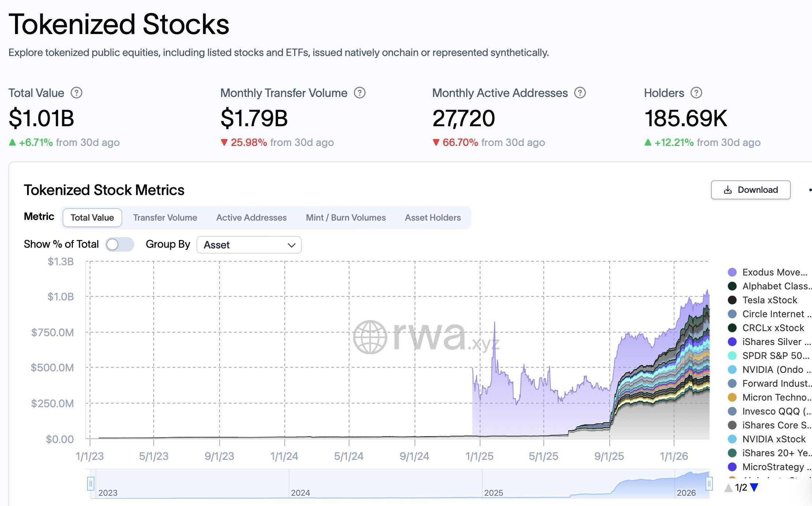
Task: Click the purple Exodus legend color dot
Action: tap(731, 272)
